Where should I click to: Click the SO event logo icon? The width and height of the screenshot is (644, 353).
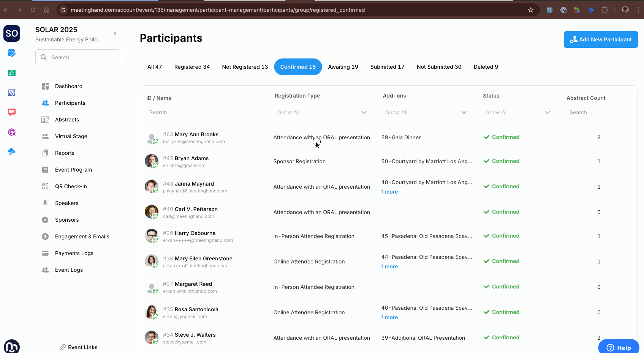12,33
